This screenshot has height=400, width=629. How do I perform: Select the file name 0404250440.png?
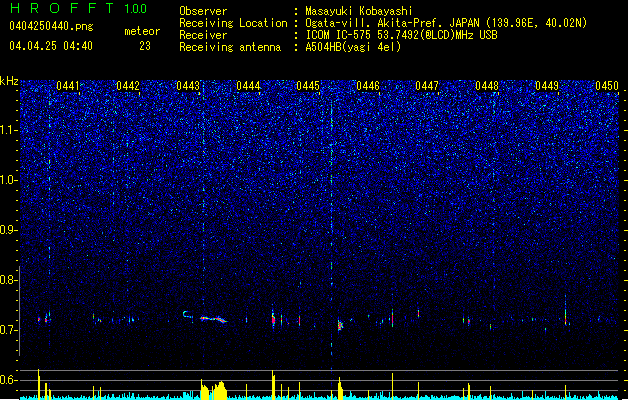pos(51,26)
